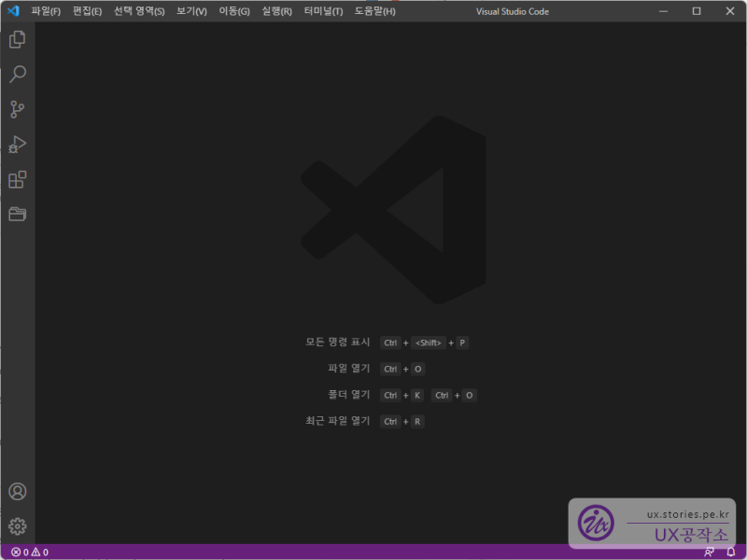The width and height of the screenshot is (747, 560).
Task: Open the Run and Debug view icon
Action: tap(17, 145)
